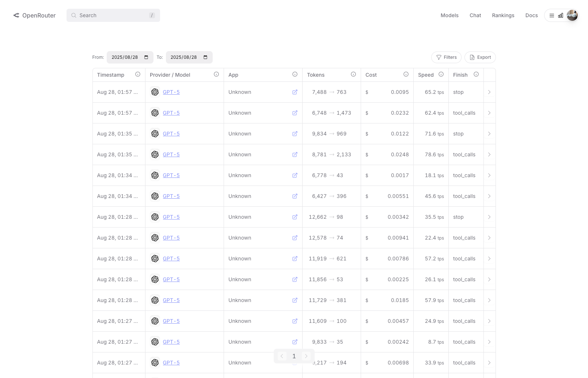Click the OpenAI icon in the 12,662 tokens row

pos(155,217)
